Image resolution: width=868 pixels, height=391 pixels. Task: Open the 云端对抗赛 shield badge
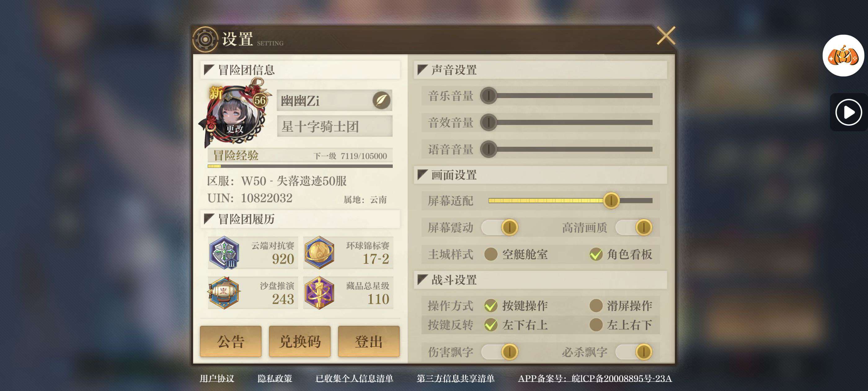224,253
